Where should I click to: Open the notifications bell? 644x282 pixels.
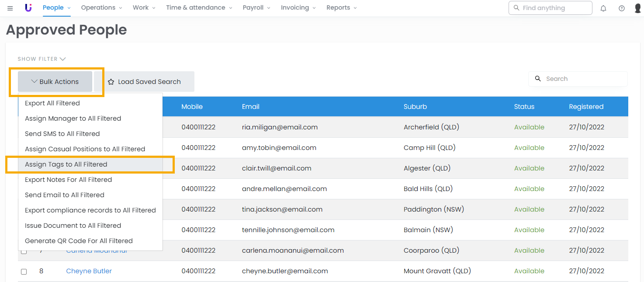tap(603, 8)
